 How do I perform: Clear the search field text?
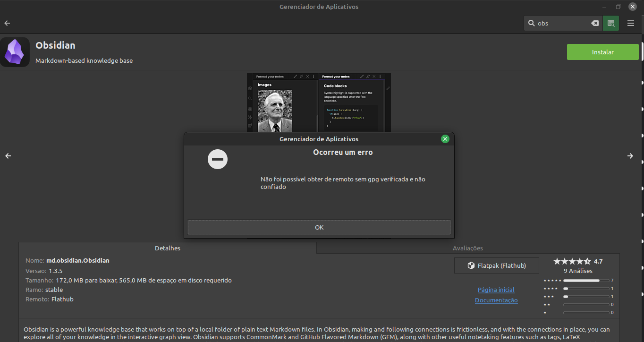[x=595, y=23]
